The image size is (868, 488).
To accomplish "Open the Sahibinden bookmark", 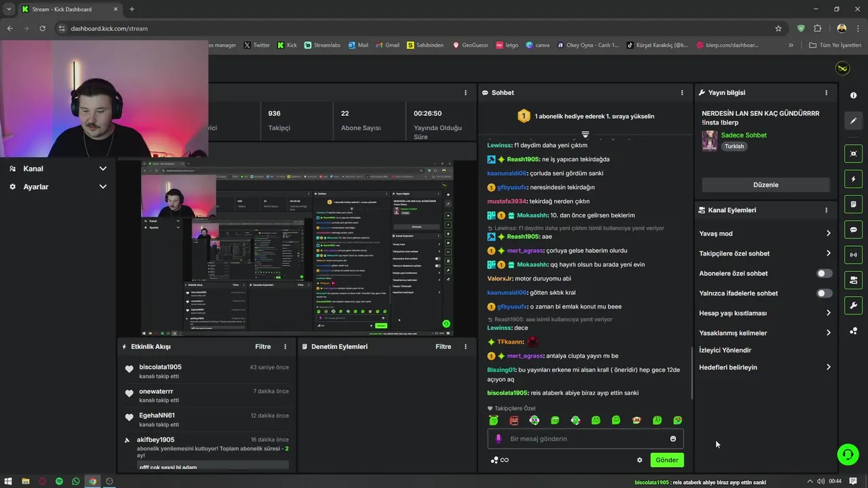I will (425, 45).
